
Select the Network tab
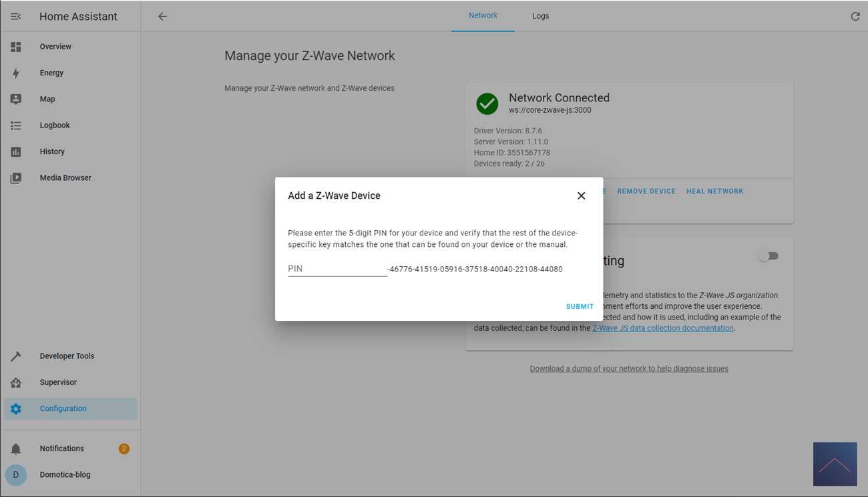coord(483,16)
